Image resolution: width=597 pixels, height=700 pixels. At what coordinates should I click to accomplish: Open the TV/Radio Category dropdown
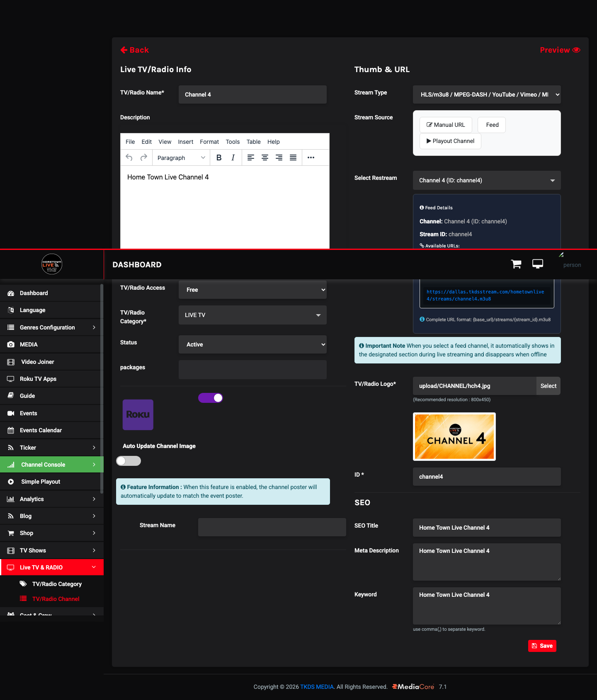click(252, 315)
